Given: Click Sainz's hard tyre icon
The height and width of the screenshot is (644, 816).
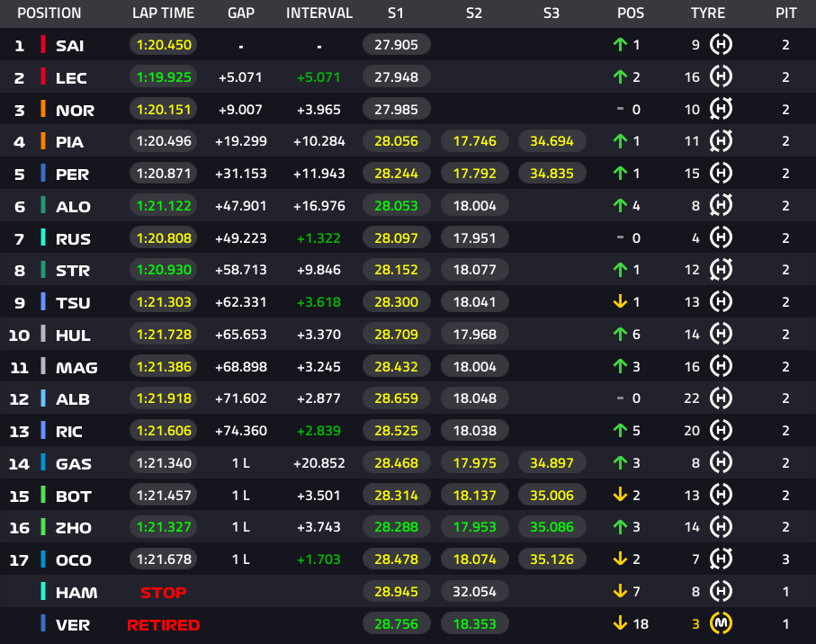Looking at the screenshot, I should [x=721, y=45].
